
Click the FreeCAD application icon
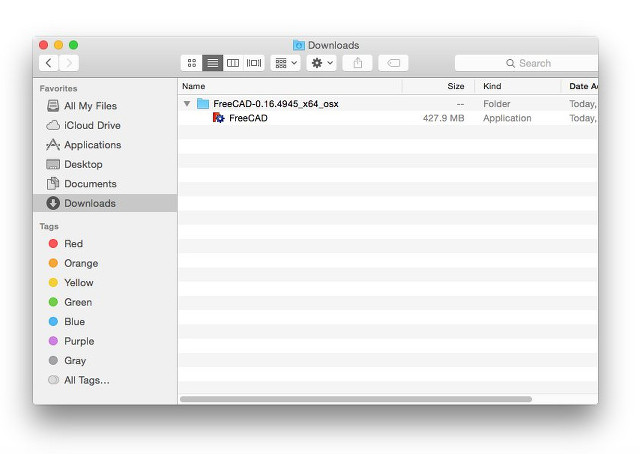[x=219, y=118]
